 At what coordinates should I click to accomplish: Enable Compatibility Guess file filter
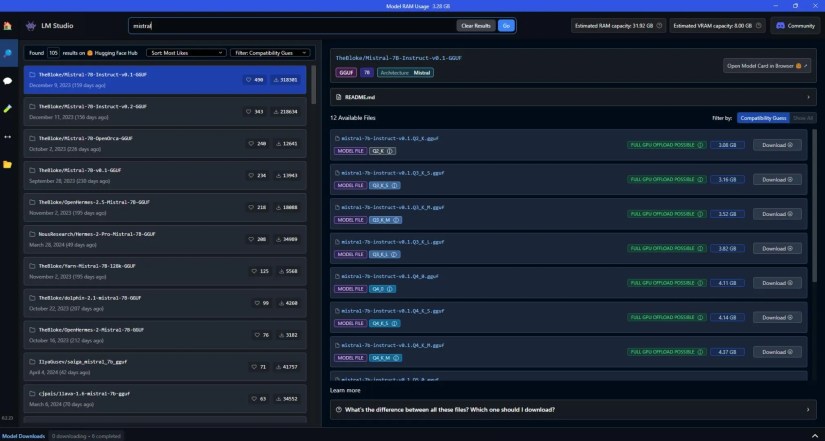(763, 118)
